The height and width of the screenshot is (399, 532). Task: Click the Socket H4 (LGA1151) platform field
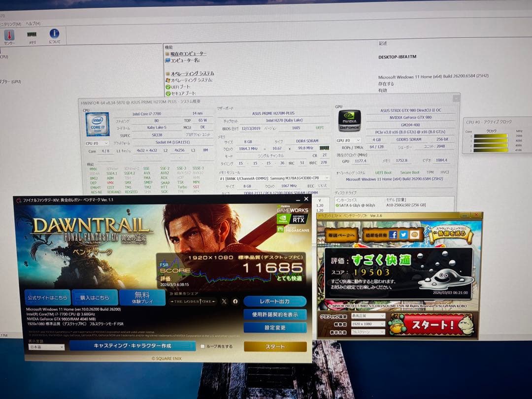point(173,142)
